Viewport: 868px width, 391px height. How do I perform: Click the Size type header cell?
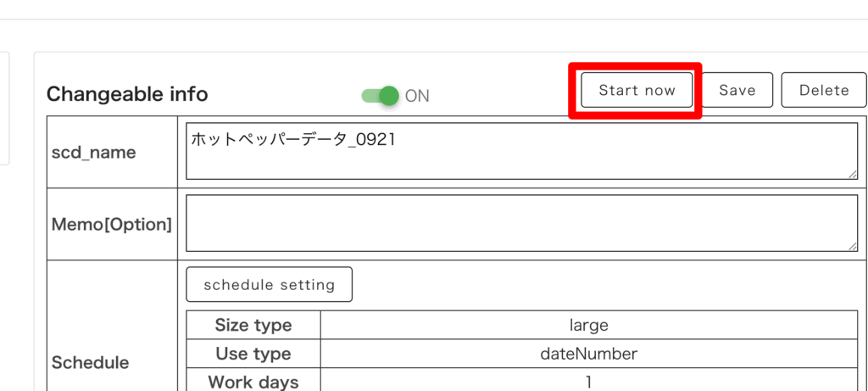click(x=253, y=325)
